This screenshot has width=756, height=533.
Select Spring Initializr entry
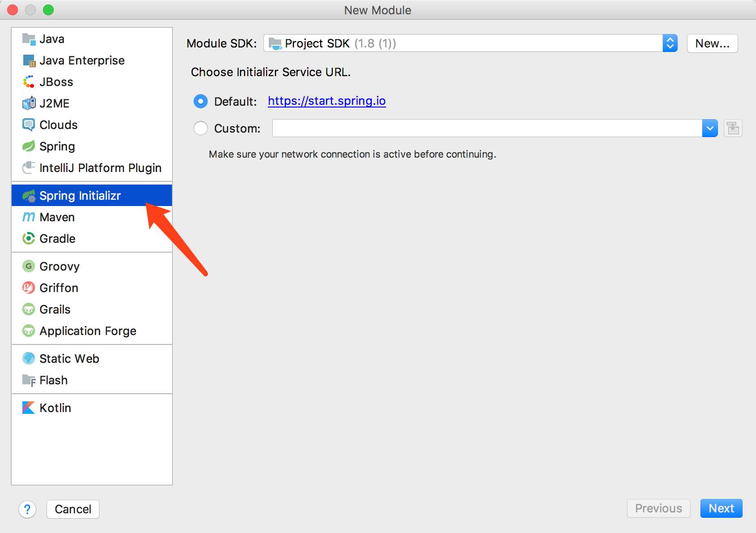coord(92,196)
